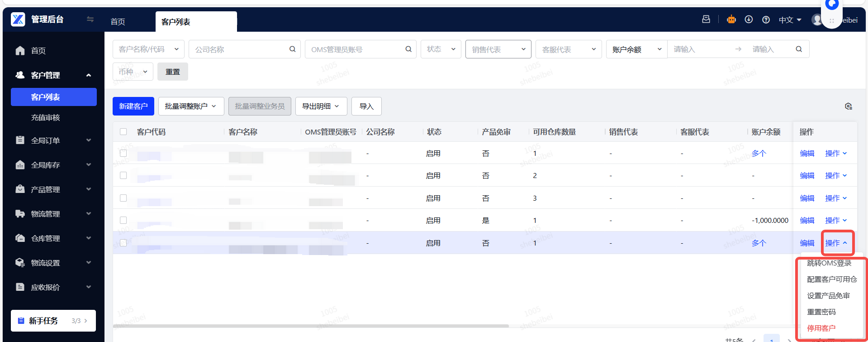This screenshot has width=868, height=342.
Task: Choose 停用客户 from the menu
Action: 821,328
